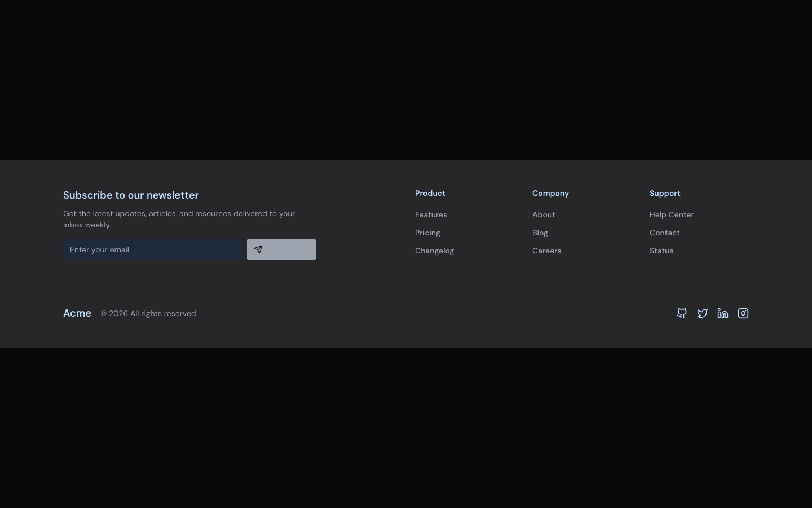812x508 pixels.
Task: Check the Status page
Action: 661,251
